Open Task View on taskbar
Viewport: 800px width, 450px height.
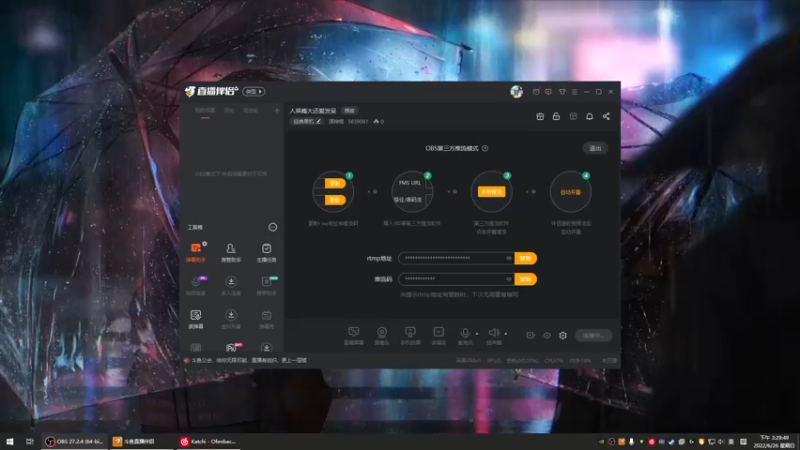pyautogui.click(x=30, y=441)
